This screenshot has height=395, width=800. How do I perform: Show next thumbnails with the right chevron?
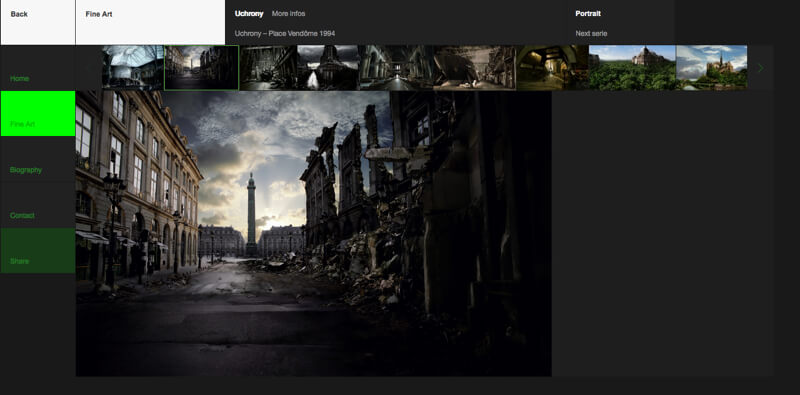pyautogui.click(x=760, y=68)
